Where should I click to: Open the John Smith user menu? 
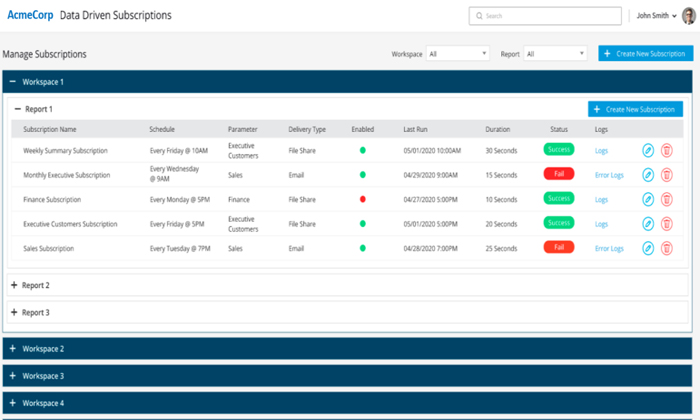[656, 16]
